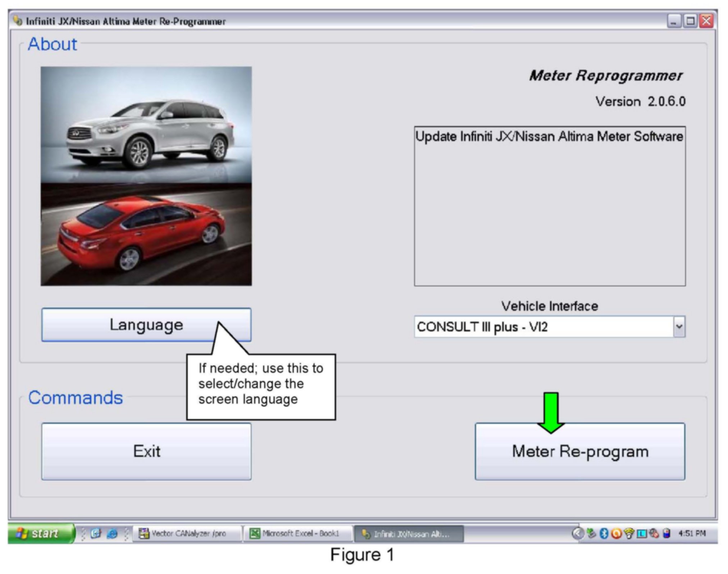Switch to Microsoft Excel - Book1 taskbar item
728x574 pixels.
pyautogui.click(x=297, y=533)
